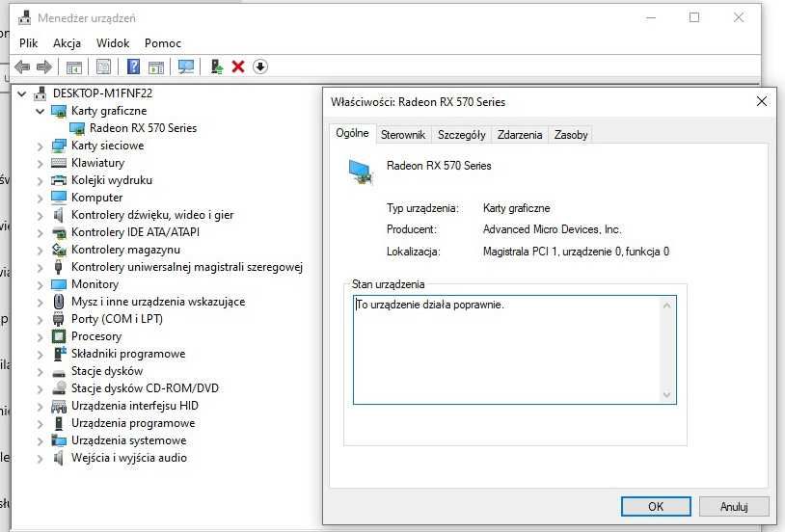
Task: Click the Klawiatury keyboard icon
Action: (x=59, y=163)
